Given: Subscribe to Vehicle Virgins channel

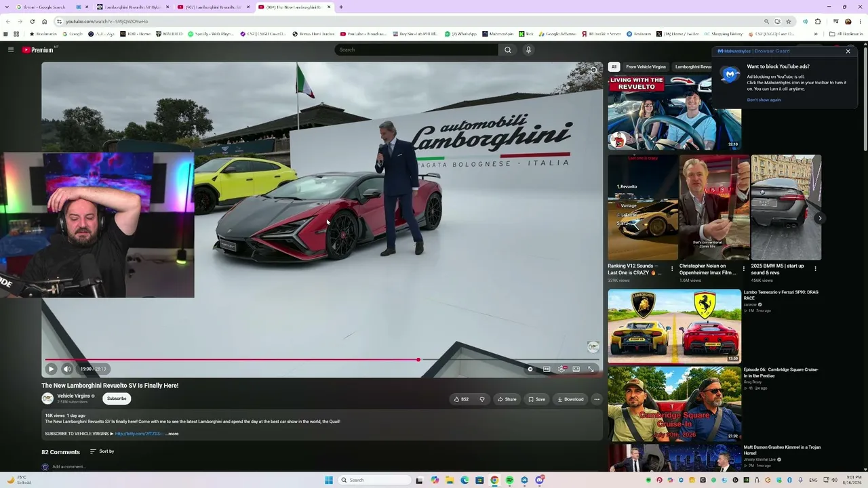Looking at the screenshot, I should [x=117, y=399].
